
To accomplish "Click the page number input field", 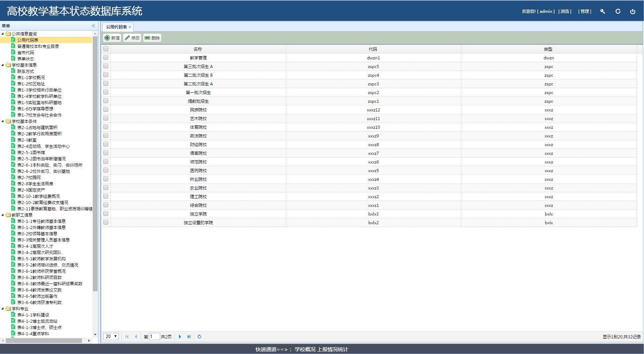I will click(x=154, y=336).
